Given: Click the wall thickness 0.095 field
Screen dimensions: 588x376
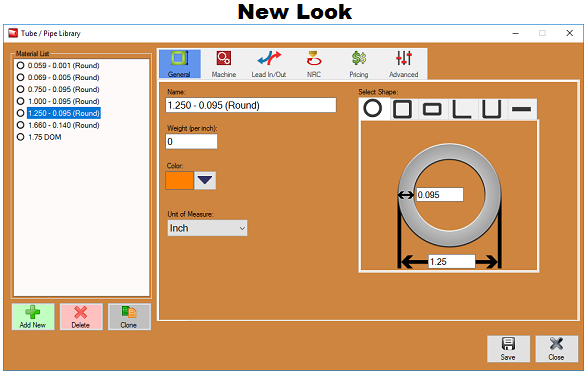Looking at the screenshot, I should pos(440,195).
